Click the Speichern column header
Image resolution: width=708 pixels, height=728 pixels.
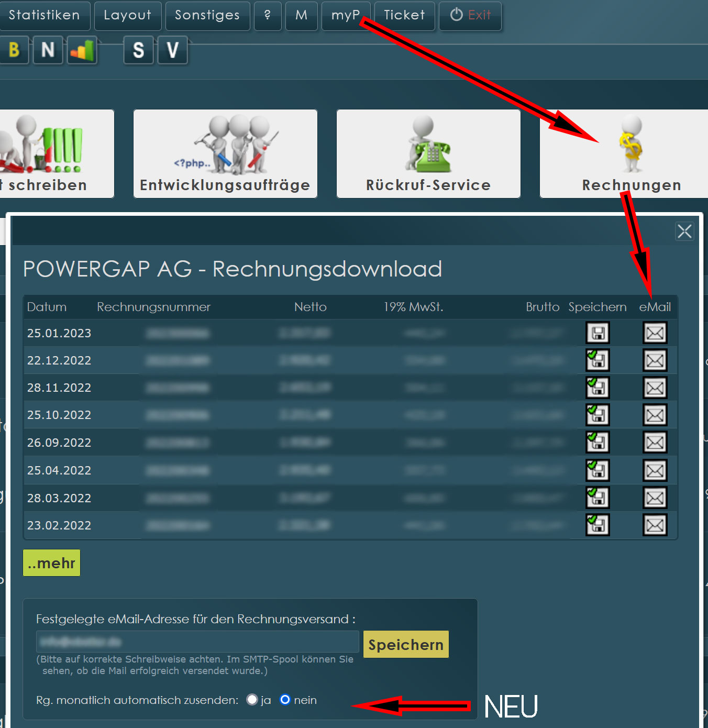click(598, 307)
